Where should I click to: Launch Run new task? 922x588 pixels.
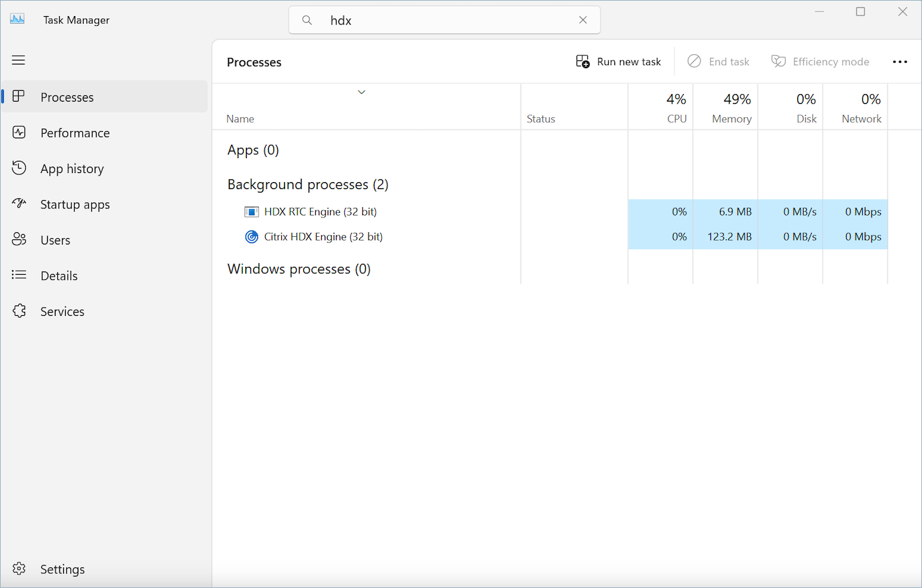tap(618, 61)
